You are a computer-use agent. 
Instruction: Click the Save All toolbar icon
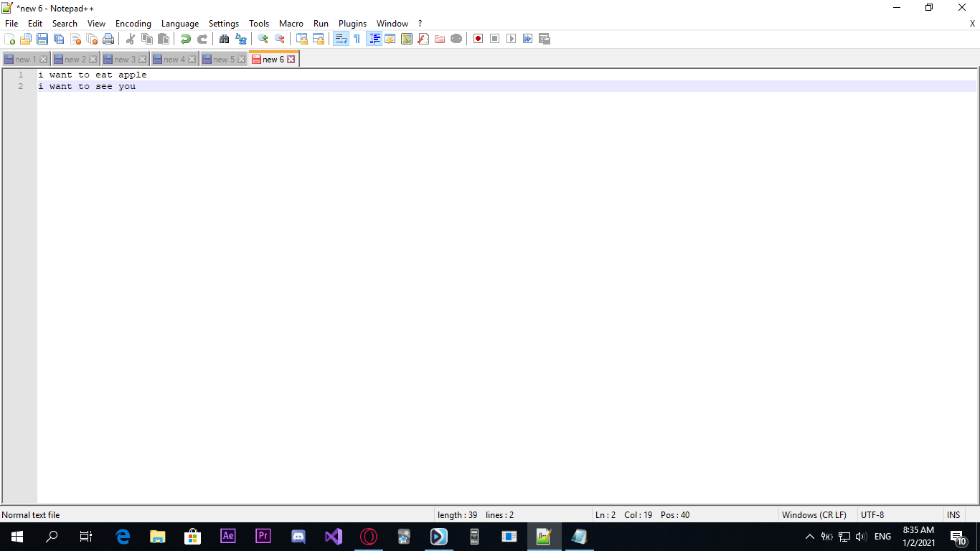(59, 39)
